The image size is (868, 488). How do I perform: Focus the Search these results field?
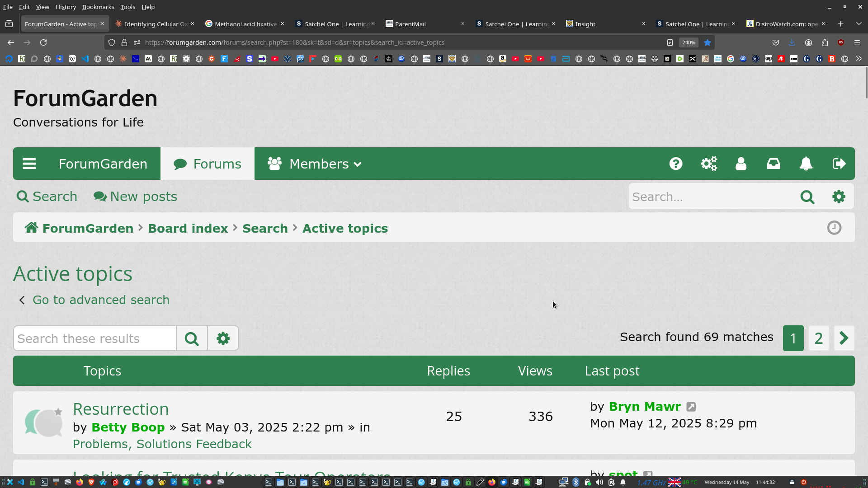pyautogui.click(x=95, y=338)
